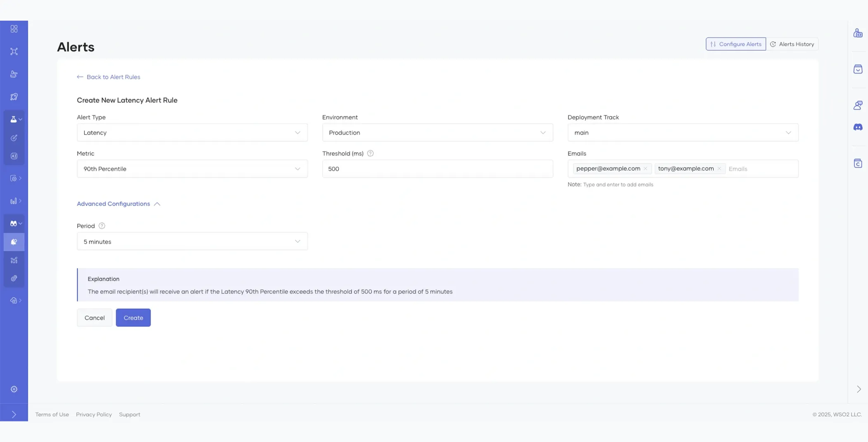Viewport: 868px width, 442px height.
Task: Open the AI icon in left sidebar
Action: 14,156
